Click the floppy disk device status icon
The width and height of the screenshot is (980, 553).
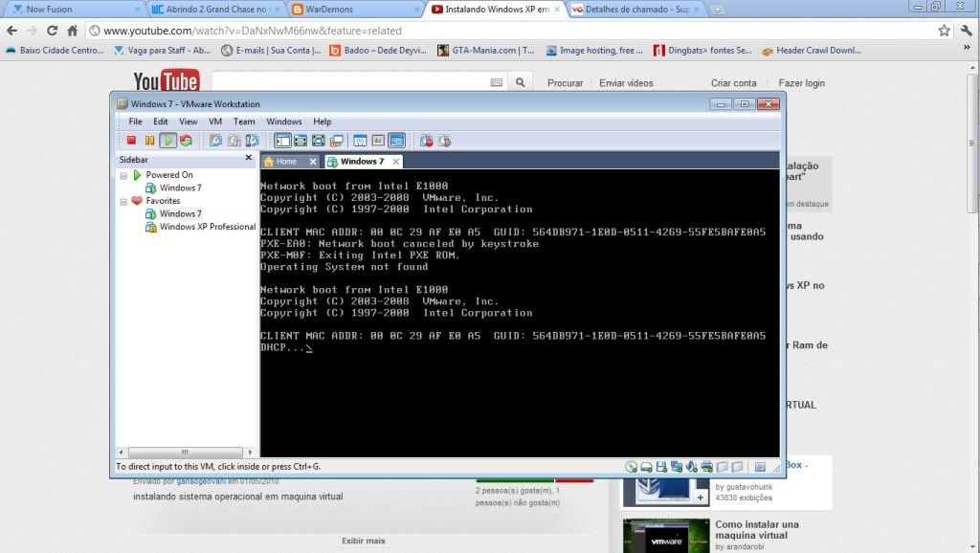[662, 467]
